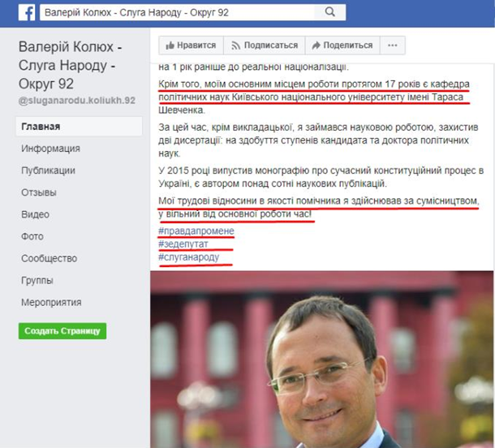Open the Отзывы sidebar section

[39, 192]
